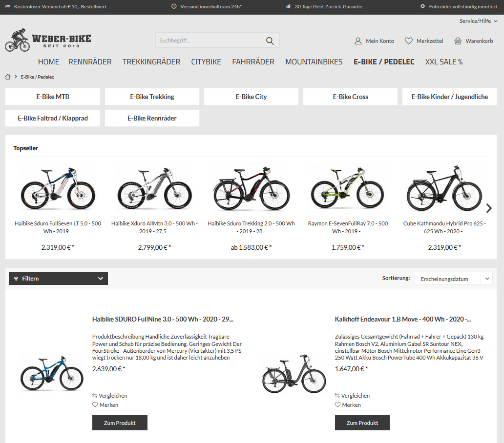Click compare icon for Kalkhoff Endeavour
The width and height of the screenshot is (504, 443).
pos(337,396)
